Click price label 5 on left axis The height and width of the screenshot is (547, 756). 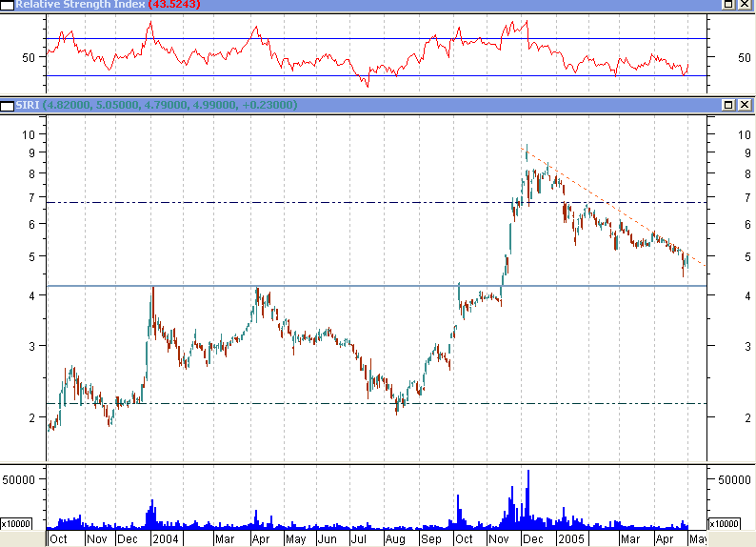31,256
